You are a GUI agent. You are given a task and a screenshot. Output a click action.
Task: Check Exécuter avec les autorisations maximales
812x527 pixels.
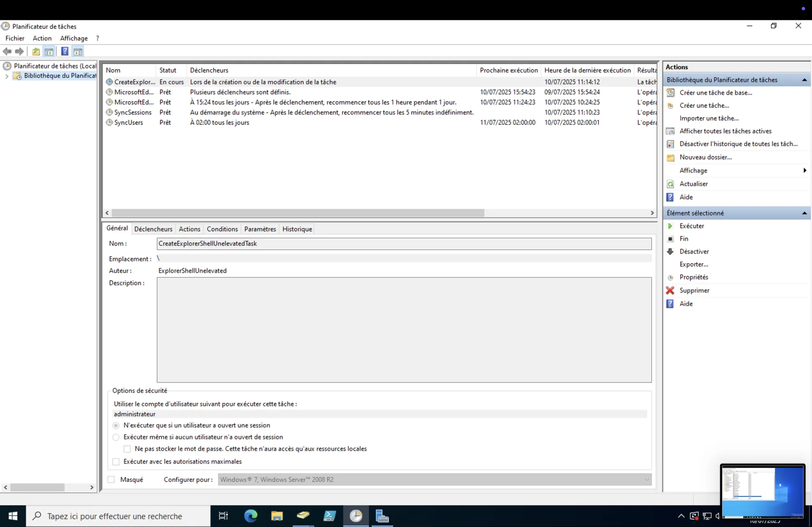116,462
